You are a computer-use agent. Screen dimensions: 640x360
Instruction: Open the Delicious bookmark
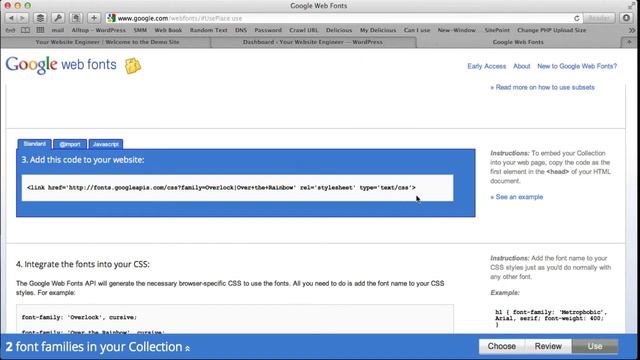pyautogui.click(x=339, y=30)
